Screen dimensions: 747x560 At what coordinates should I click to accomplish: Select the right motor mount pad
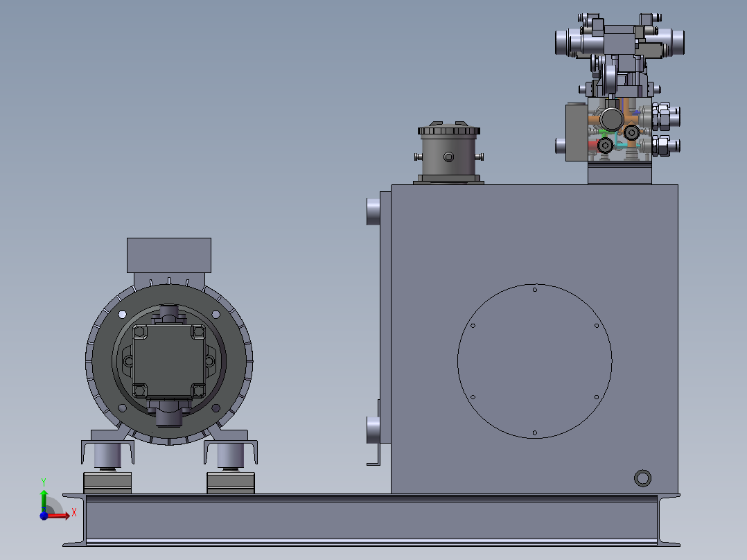[x=231, y=483]
